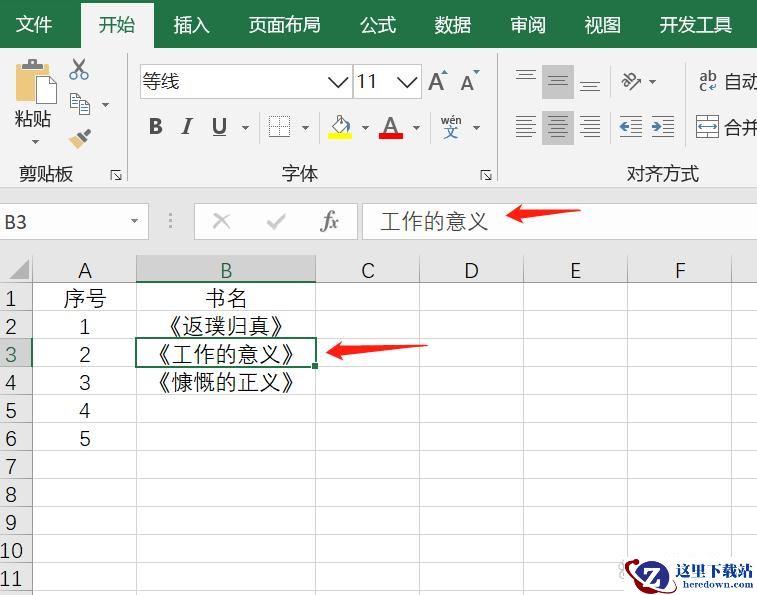This screenshot has width=757, height=595.
Task: Select column C header
Action: pos(368,269)
